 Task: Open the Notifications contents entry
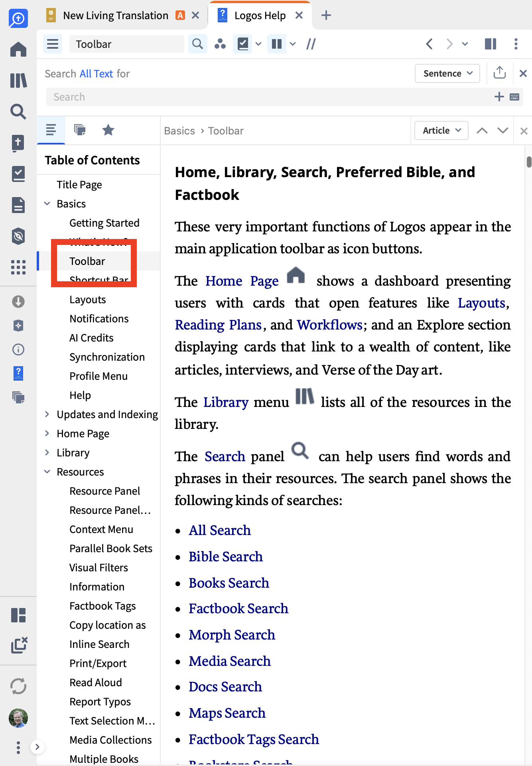click(99, 319)
